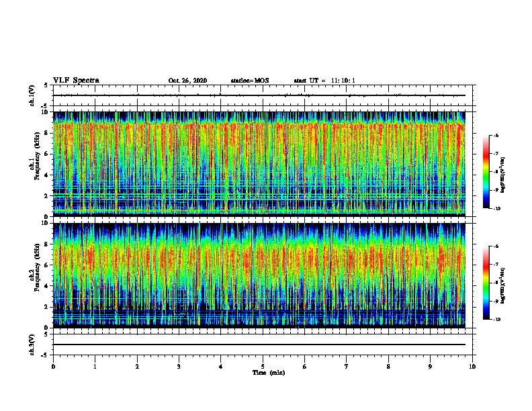
Task: Click the ch.2 colorbar unit label
Action: tap(503, 285)
